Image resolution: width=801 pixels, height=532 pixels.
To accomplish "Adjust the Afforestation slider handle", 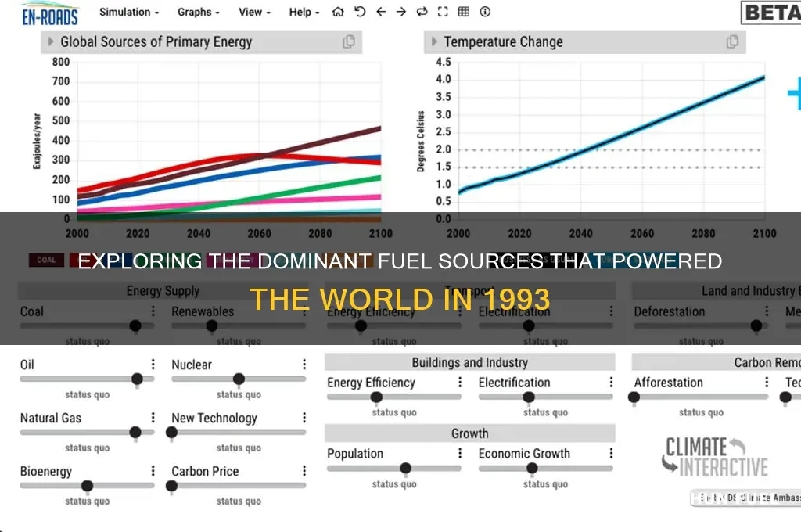I will [634, 397].
